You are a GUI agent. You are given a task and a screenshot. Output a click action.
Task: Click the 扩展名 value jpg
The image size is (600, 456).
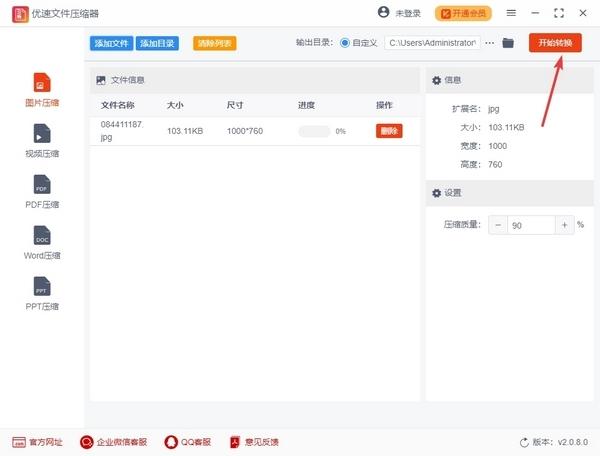coord(494,109)
